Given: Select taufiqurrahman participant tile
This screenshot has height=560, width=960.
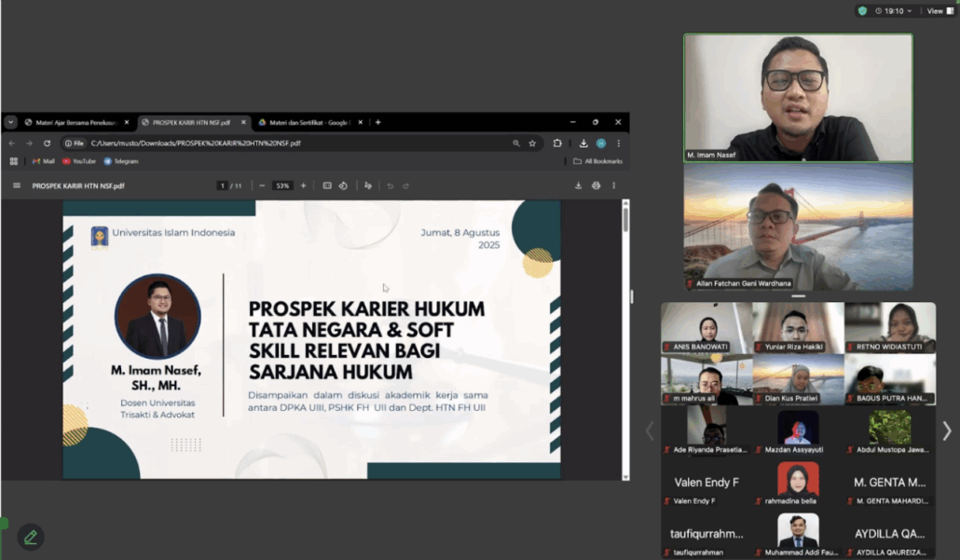Looking at the screenshot, I should 706,534.
